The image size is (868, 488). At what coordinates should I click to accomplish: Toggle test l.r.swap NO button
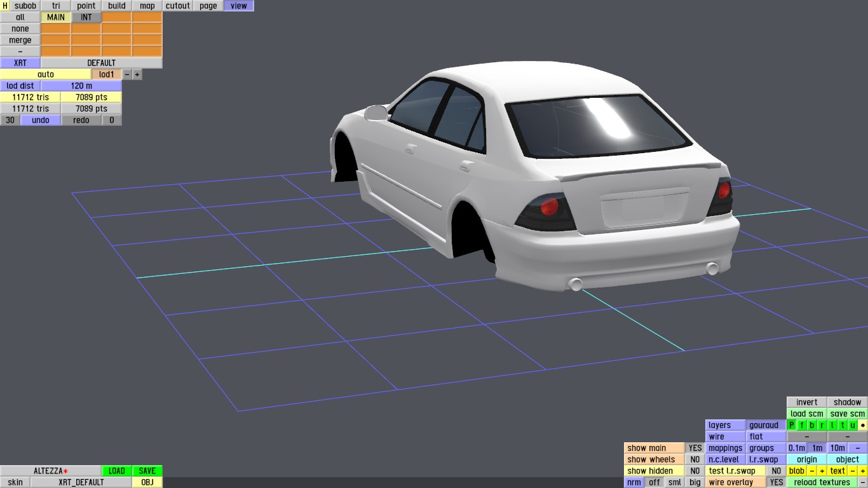click(776, 471)
